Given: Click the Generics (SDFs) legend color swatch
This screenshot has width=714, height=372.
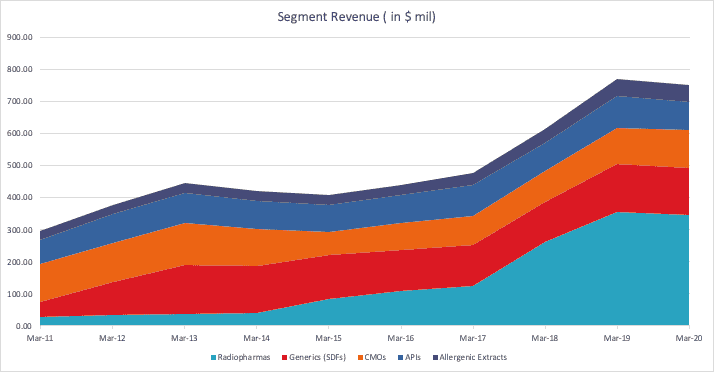Looking at the screenshot, I should coord(285,357).
